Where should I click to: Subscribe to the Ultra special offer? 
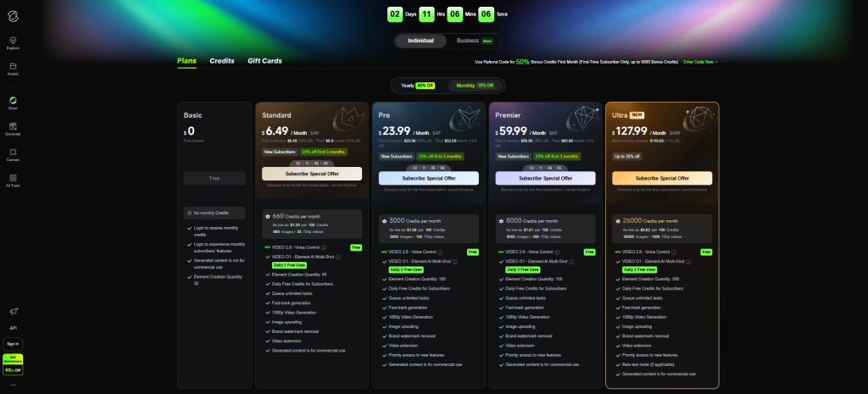point(662,178)
